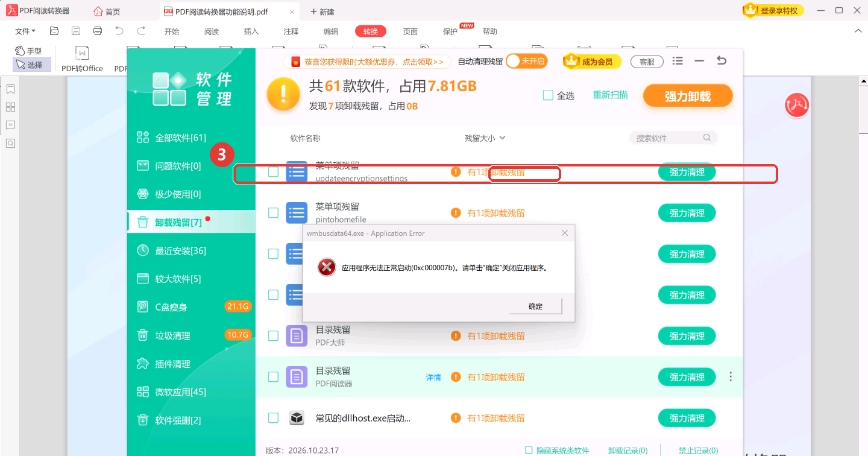Select the 手型 hand tool
The image size is (868, 456).
pos(28,51)
